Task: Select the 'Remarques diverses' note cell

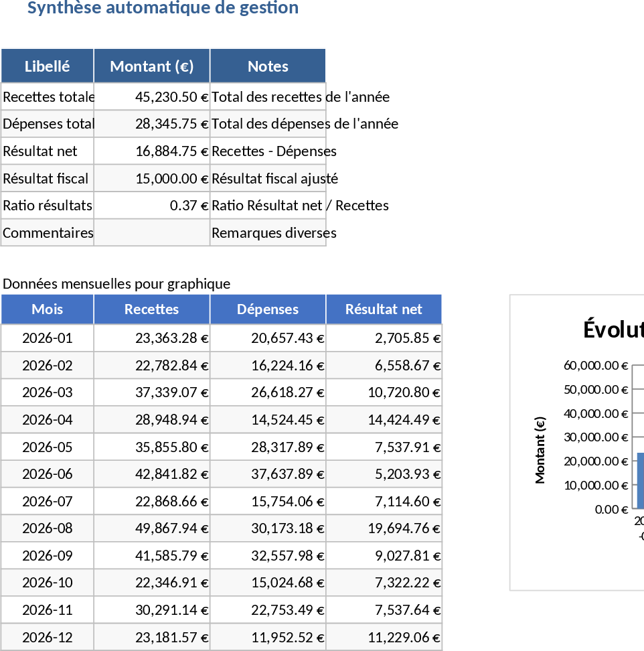Action: [268, 232]
